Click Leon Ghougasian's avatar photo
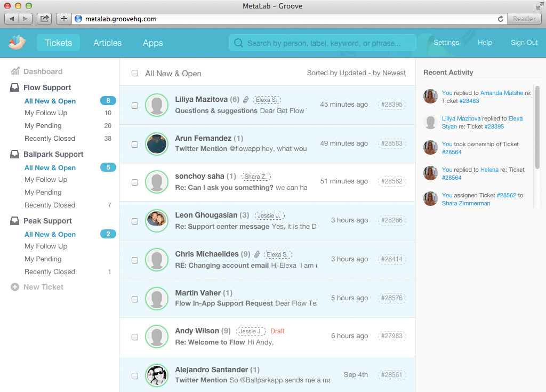Viewport: 546px width, 392px height. (157, 221)
